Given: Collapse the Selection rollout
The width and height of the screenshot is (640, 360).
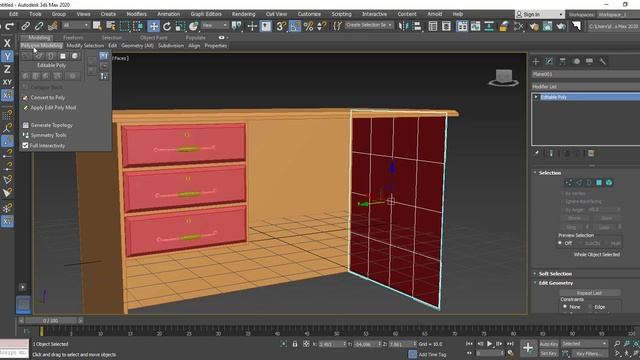Looking at the screenshot, I should (x=550, y=173).
